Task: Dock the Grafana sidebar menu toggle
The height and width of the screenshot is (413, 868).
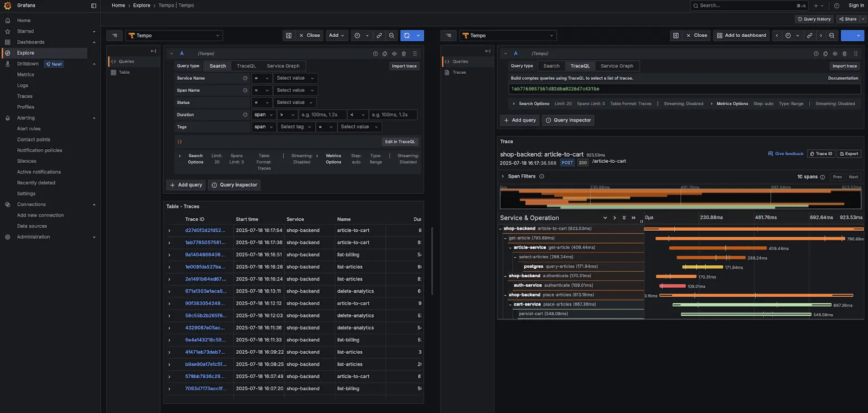Action: [x=93, y=5]
